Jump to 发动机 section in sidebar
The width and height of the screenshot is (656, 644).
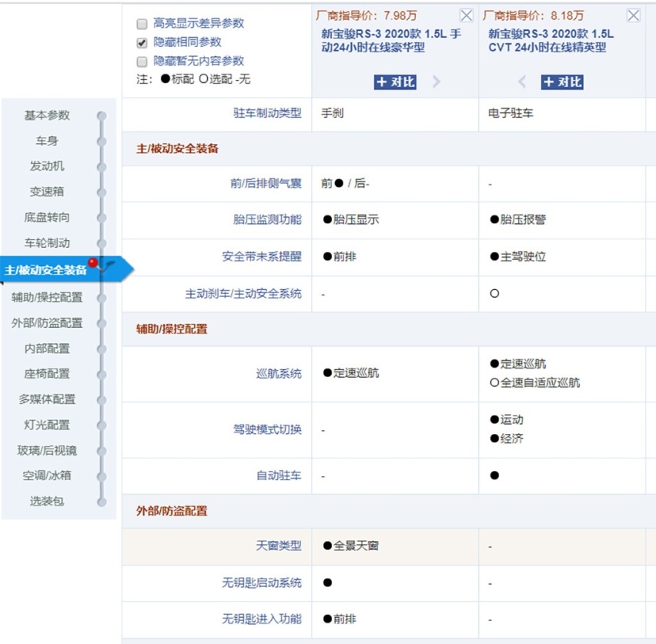click(47, 166)
